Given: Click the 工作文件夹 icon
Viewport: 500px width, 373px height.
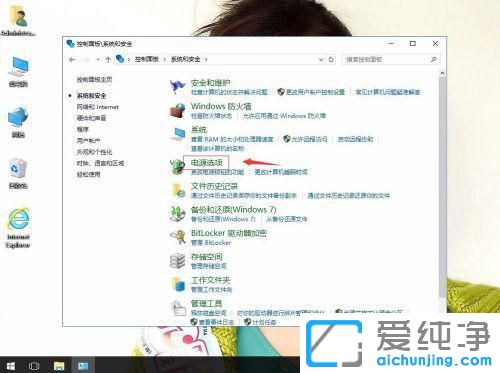Looking at the screenshot, I should (177, 284).
